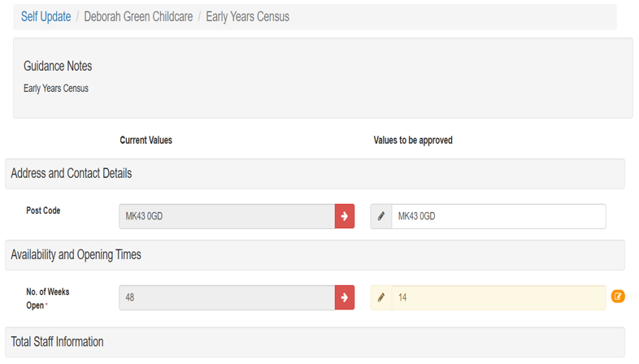The height and width of the screenshot is (364, 639).
Task: Click the Weeks Open field containing 14
Action: (498, 297)
